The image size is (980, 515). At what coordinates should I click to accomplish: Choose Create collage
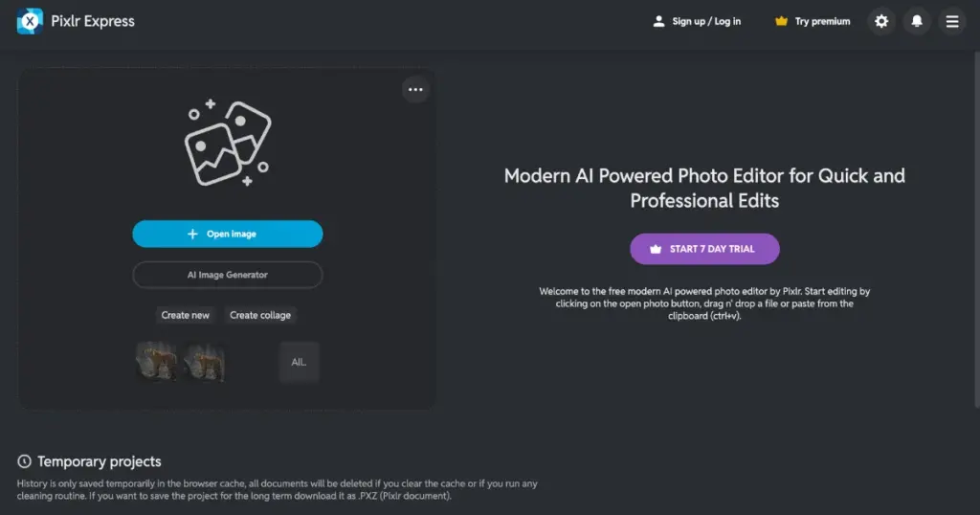point(260,315)
